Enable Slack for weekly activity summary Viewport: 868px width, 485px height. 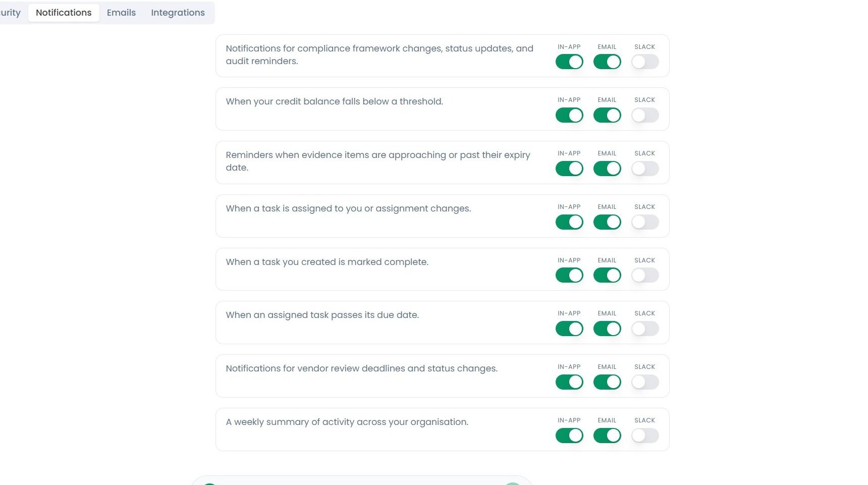coord(645,436)
